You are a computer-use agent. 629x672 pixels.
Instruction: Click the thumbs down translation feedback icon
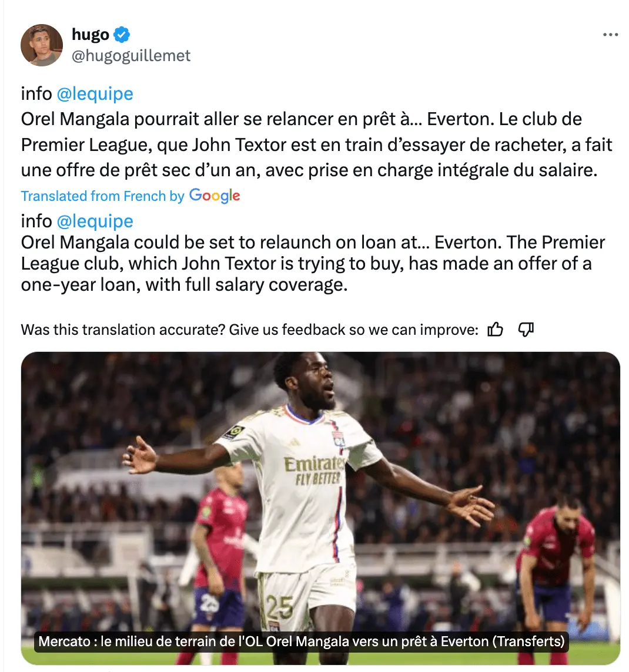[526, 330]
